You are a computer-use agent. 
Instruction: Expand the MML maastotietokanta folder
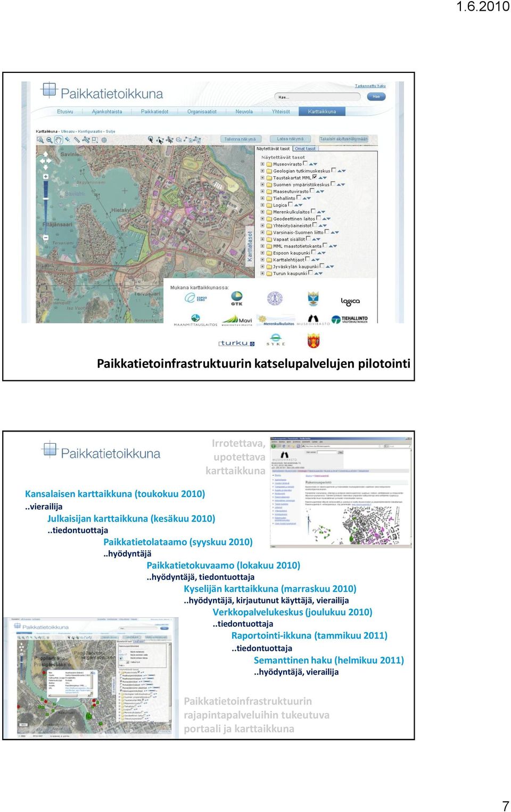(x=262, y=246)
